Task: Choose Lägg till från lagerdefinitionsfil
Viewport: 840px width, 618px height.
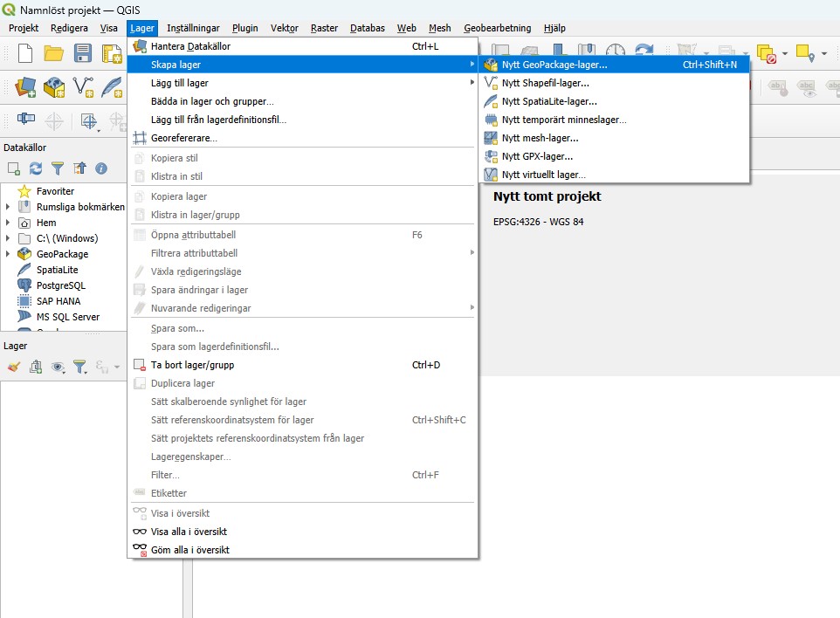Action: click(303, 120)
